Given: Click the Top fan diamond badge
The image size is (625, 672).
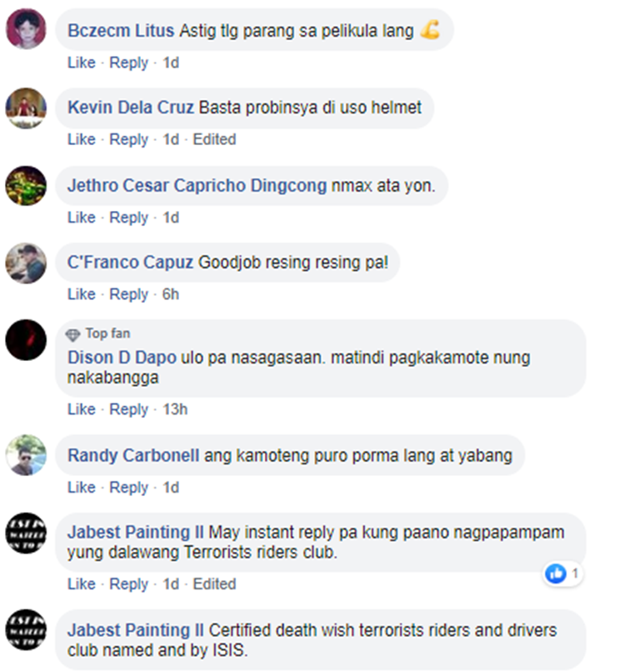Looking at the screenshot, I should pyautogui.click(x=72, y=334).
